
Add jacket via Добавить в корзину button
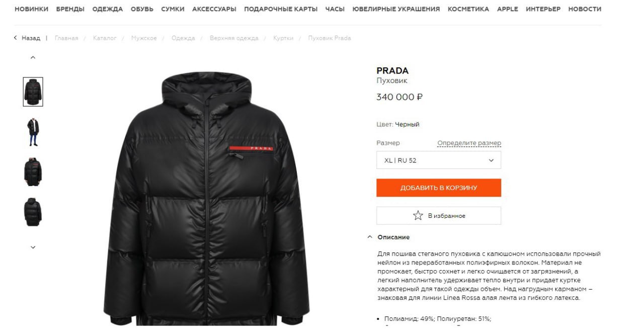(x=439, y=188)
